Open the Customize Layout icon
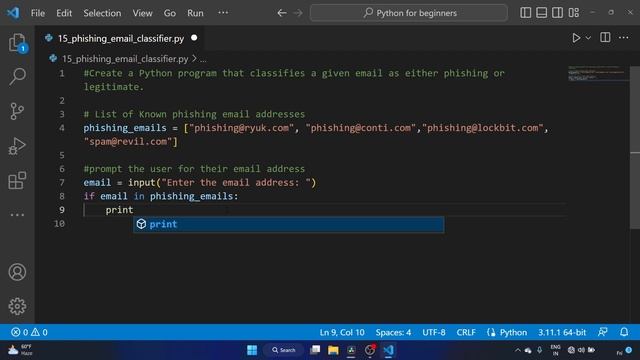The height and width of the screenshot is (360, 640). point(574,13)
